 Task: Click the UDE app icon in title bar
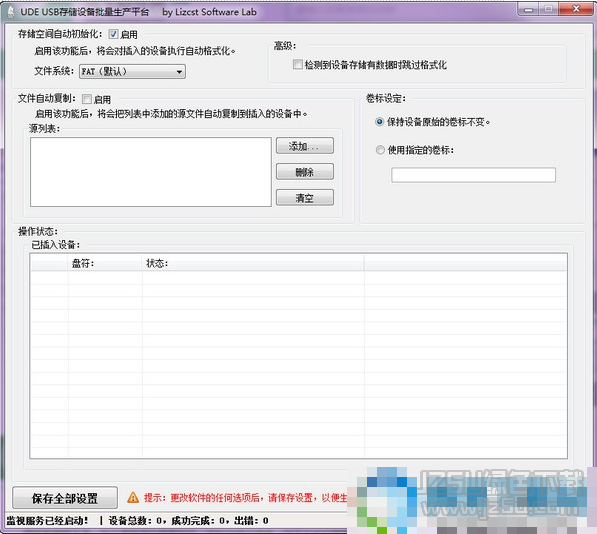[11, 12]
